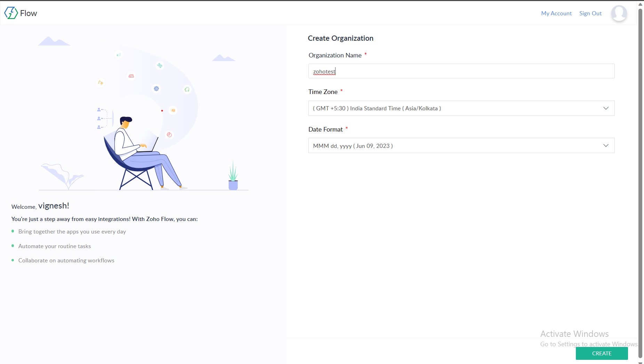Click the Sign Out link
Screen dimensions: 644x364
590,13
